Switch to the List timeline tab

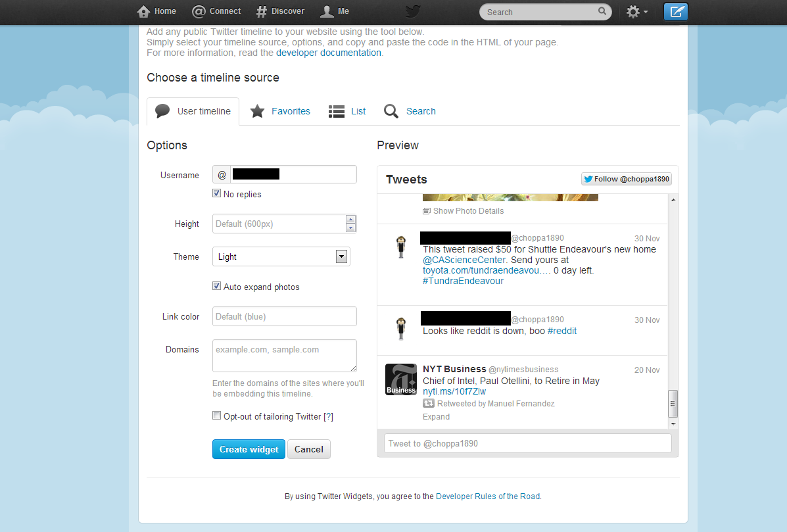point(347,111)
